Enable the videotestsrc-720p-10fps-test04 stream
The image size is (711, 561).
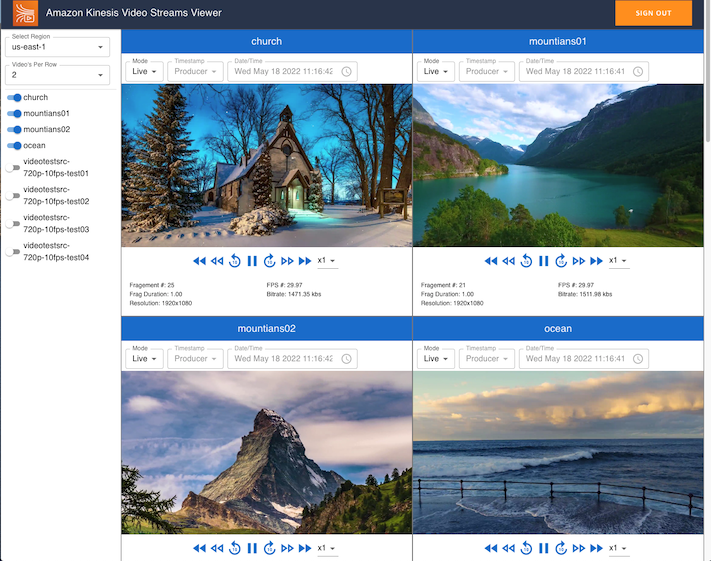click(x=13, y=252)
